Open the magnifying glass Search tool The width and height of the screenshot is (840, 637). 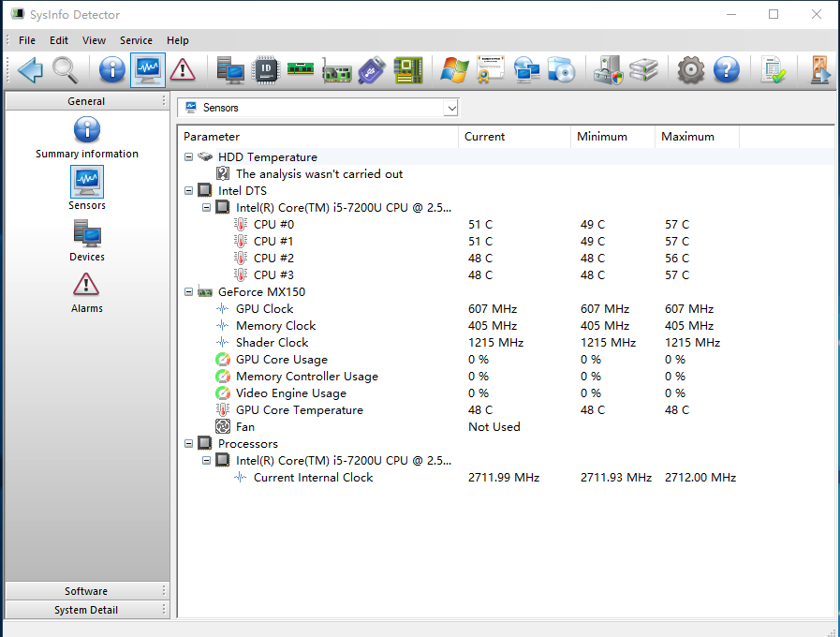pos(66,70)
